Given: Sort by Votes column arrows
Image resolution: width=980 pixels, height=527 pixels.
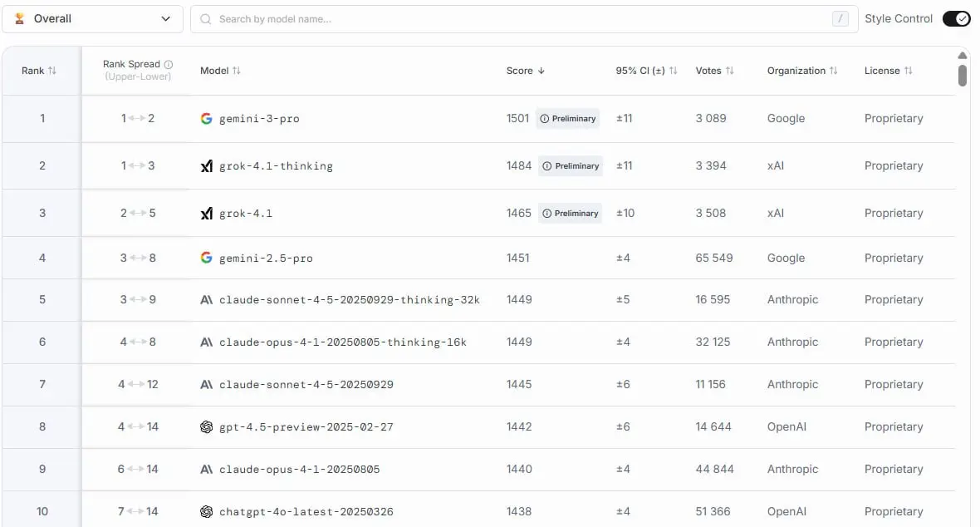Looking at the screenshot, I should (x=729, y=71).
